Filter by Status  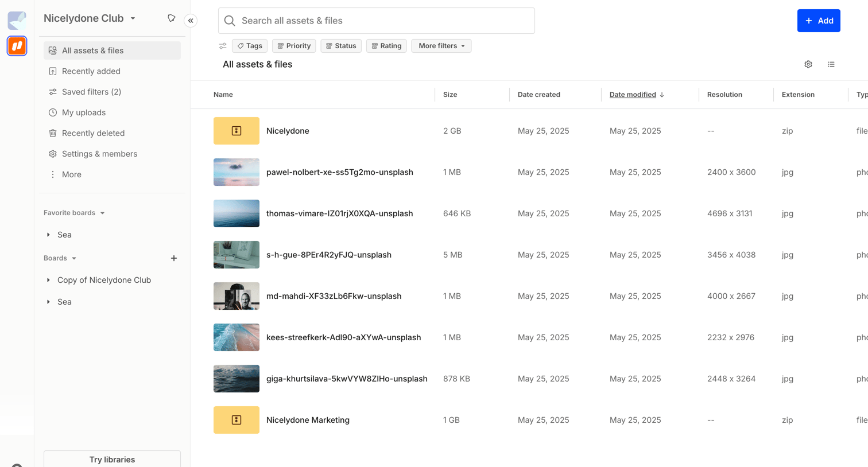point(341,46)
